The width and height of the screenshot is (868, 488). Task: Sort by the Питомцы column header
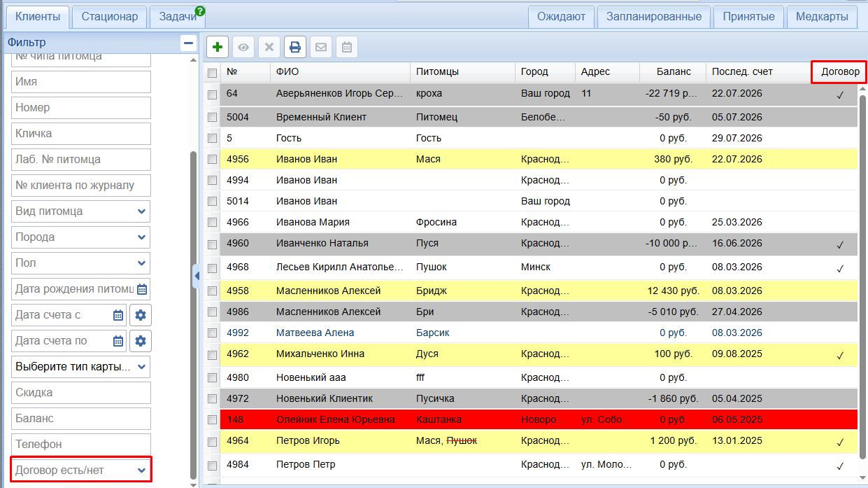click(462, 72)
